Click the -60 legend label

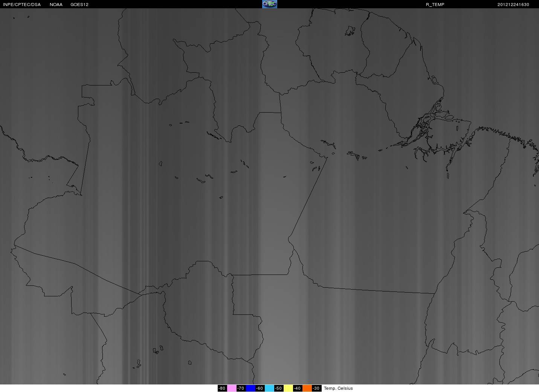(260, 388)
